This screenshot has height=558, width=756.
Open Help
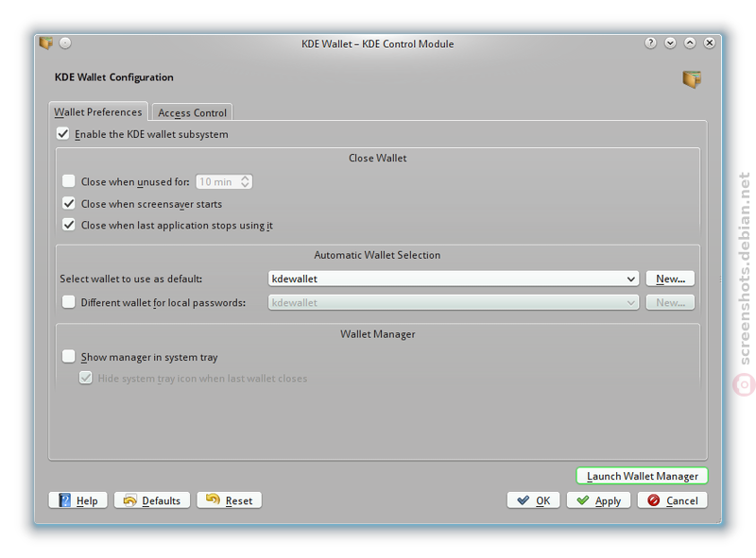click(x=78, y=500)
